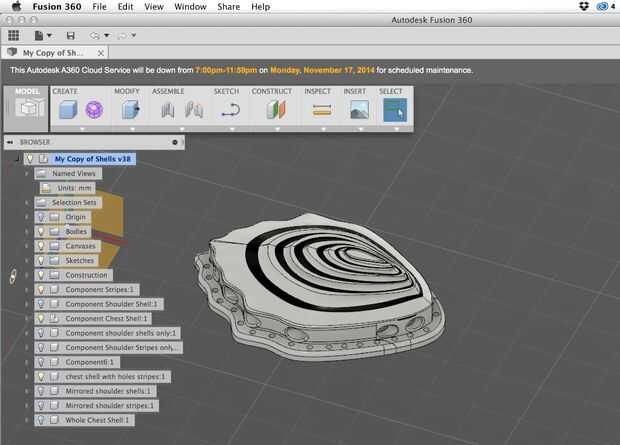The width and height of the screenshot is (620, 445).
Task: Activate the Select tool icon
Action: pos(395,110)
